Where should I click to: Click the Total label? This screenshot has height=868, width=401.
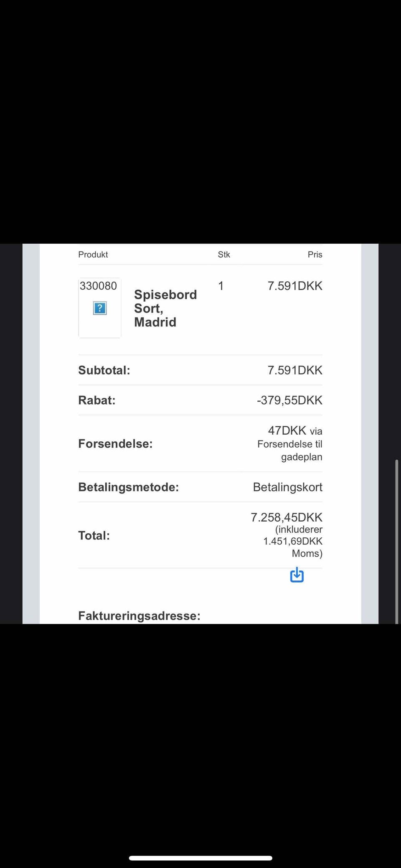click(x=94, y=535)
